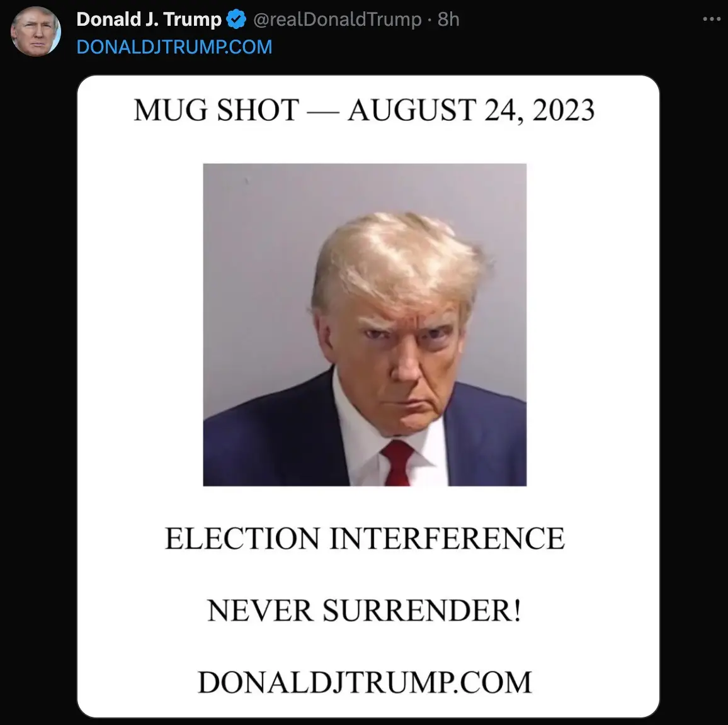Open the @realDonaldTrump handle profile link
Screen dimensions: 728x725
click(x=337, y=20)
